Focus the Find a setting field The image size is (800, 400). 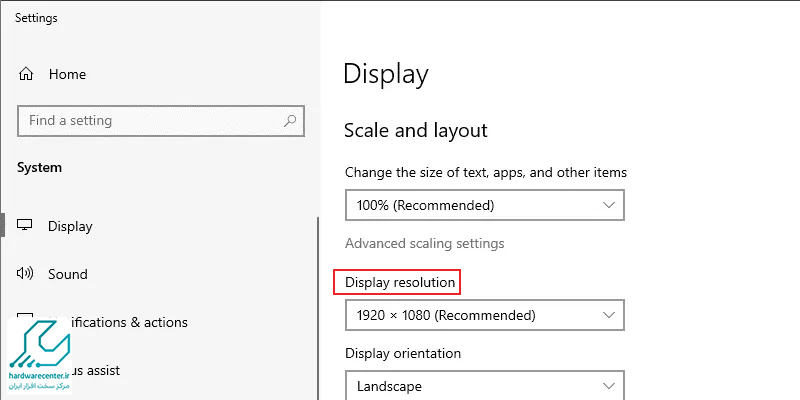pos(150,121)
